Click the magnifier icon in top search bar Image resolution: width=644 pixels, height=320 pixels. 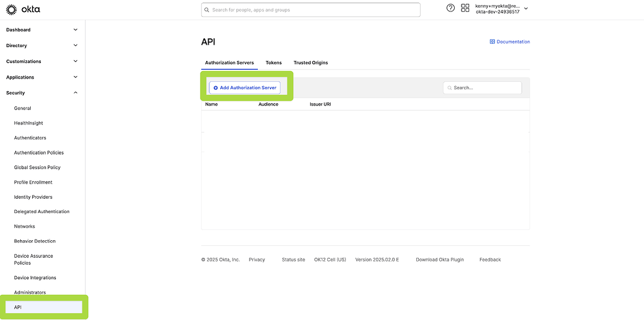(x=206, y=10)
